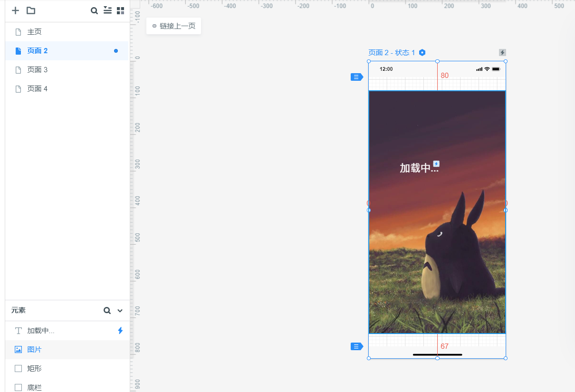This screenshot has width=575, height=392.
Task: Open search in the page list panel
Action: pyautogui.click(x=94, y=10)
